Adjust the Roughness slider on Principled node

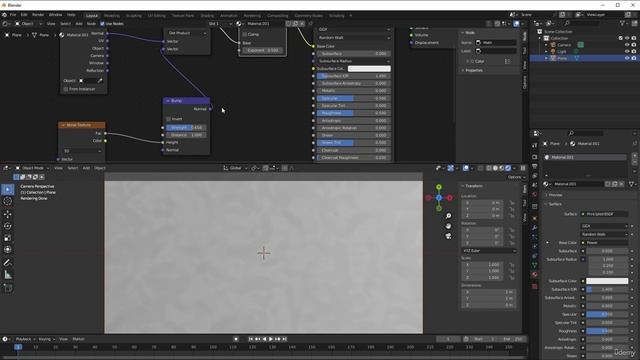pos(353,113)
